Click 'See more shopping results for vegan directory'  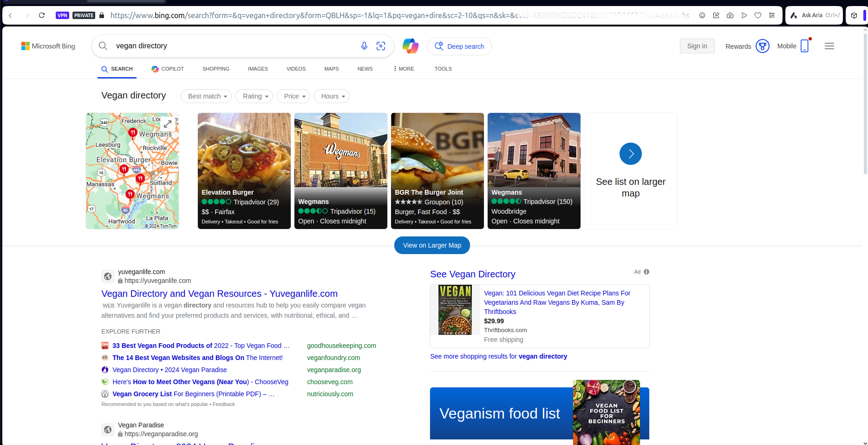coord(498,356)
